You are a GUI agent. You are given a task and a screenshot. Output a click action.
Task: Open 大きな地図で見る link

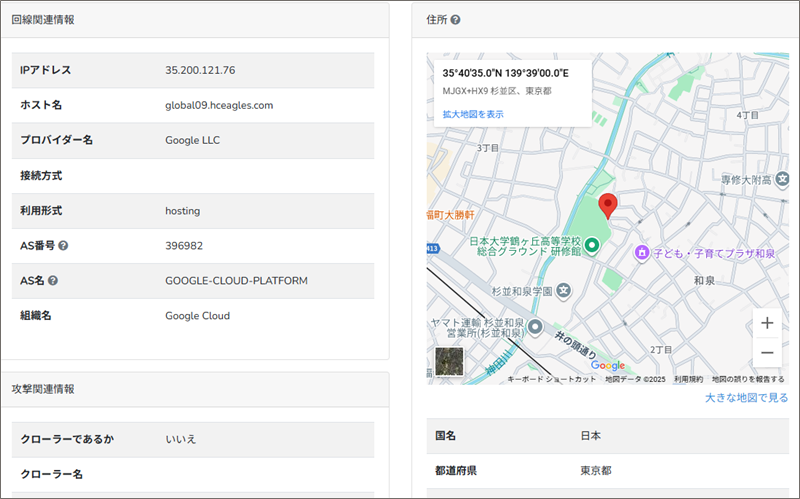[746, 397]
